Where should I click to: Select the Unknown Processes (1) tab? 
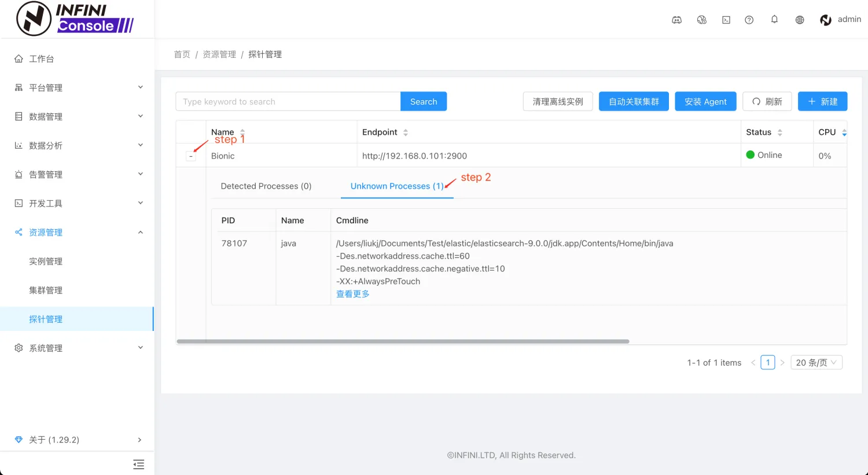point(397,186)
